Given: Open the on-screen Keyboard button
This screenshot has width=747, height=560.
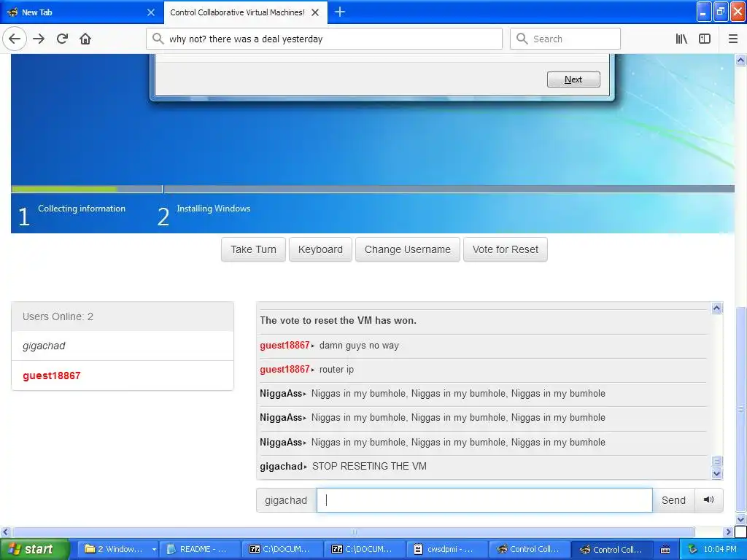Looking at the screenshot, I should click(x=320, y=249).
